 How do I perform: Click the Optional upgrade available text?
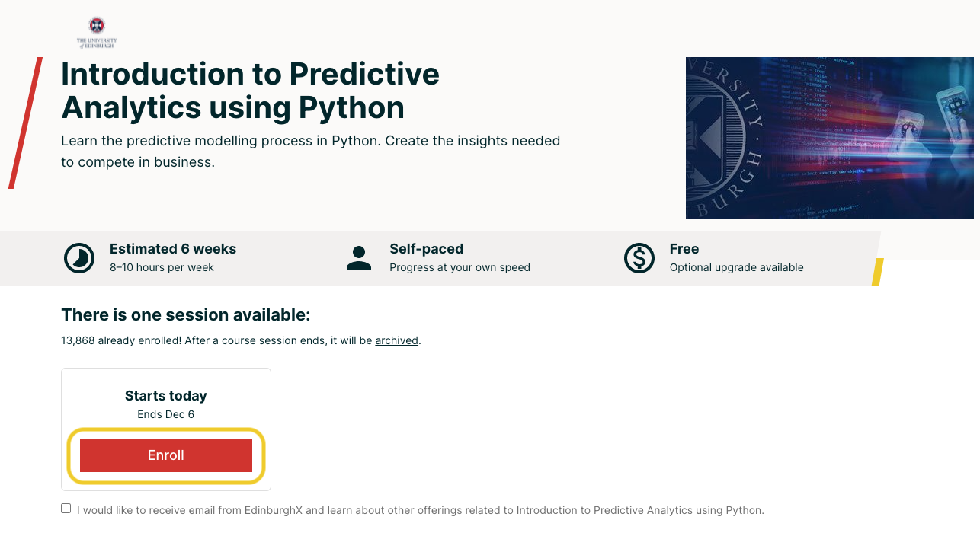[736, 267]
